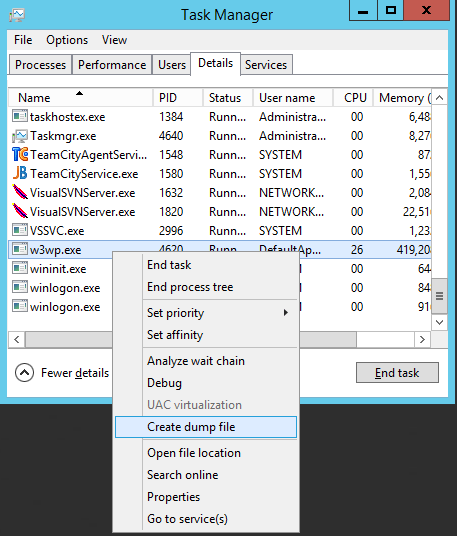Click the TeamCityService JB icon
The width and height of the screenshot is (457, 536).
click(x=20, y=173)
